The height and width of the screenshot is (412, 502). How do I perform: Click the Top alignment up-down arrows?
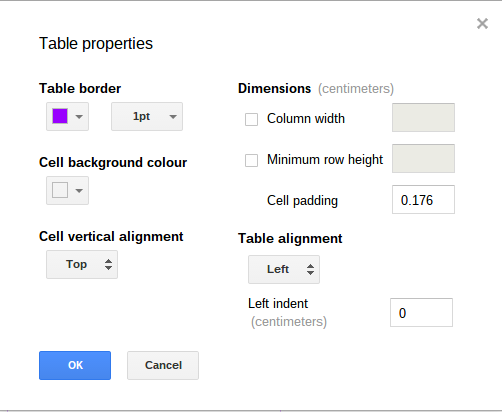pos(108,265)
